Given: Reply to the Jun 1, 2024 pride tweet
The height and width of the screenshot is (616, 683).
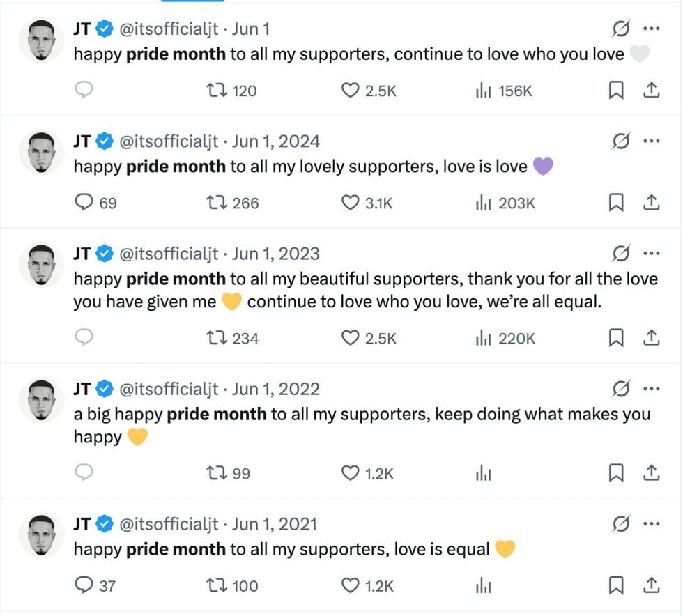Looking at the screenshot, I should (84, 203).
